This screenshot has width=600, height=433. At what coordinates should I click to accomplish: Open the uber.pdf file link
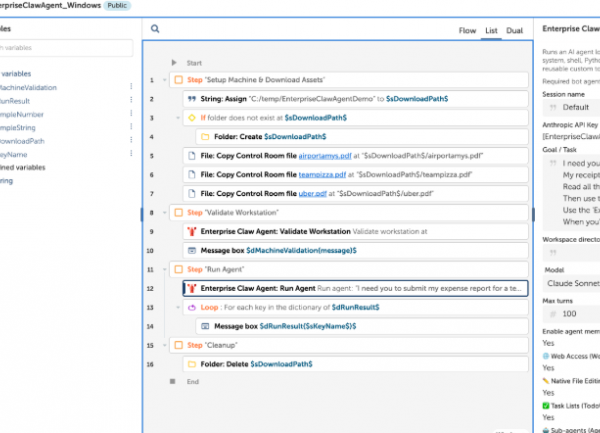tap(313, 194)
